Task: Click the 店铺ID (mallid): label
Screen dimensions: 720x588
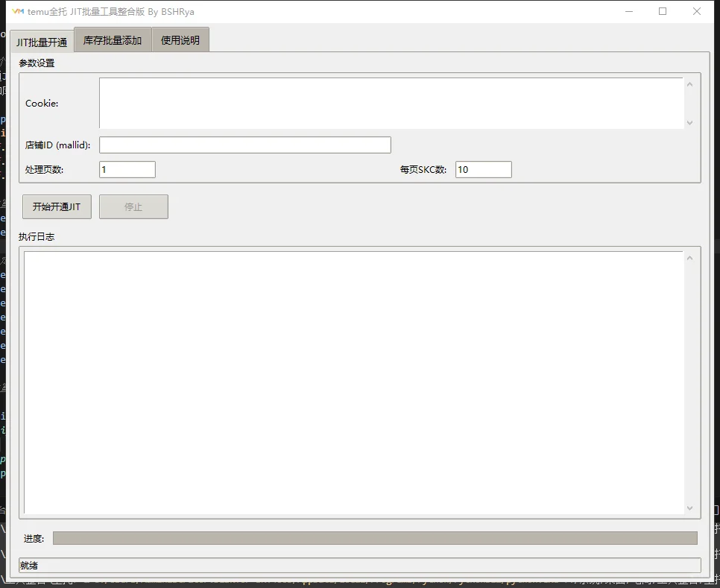Action: pos(58,145)
